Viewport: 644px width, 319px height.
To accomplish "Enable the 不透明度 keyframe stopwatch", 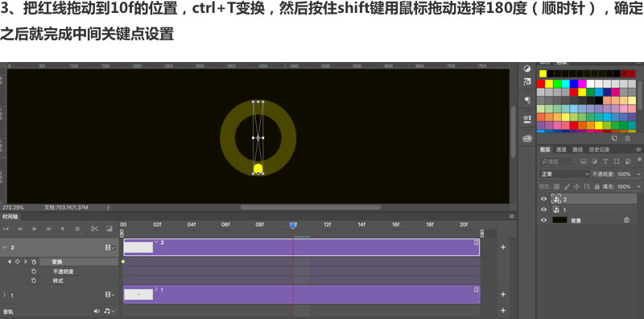I will [x=34, y=271].
